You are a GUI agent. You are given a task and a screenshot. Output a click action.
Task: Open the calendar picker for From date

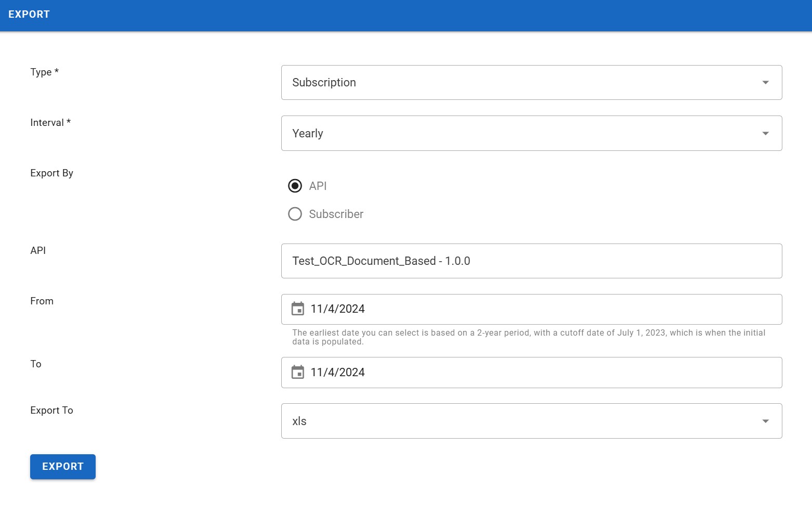[297, 309]
